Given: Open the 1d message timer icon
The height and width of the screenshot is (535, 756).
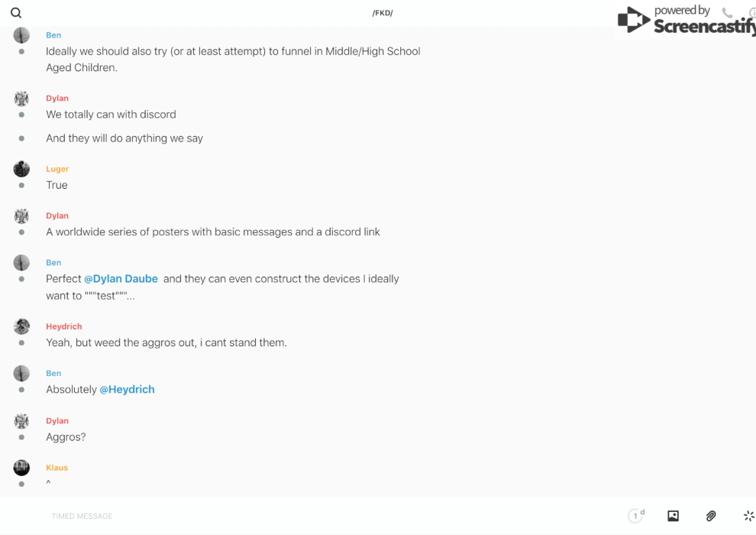Looking at the screenshot, I should click(635, 516).
